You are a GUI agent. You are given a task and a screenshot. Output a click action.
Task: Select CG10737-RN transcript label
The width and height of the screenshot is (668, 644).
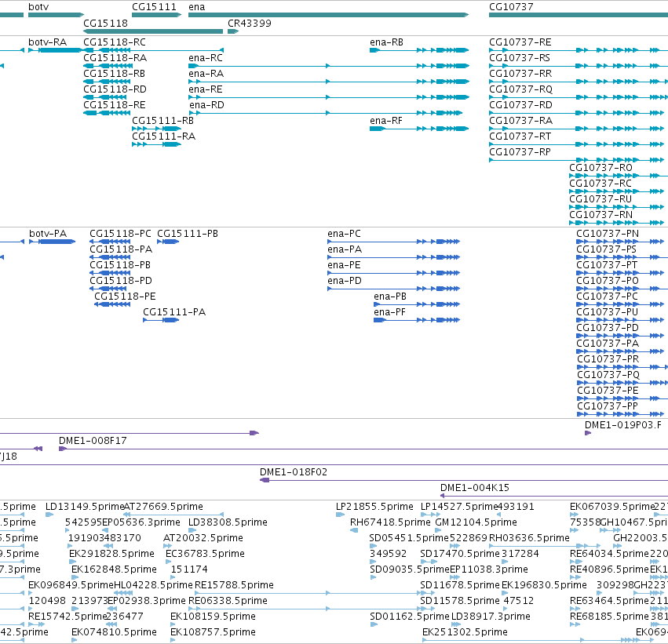click(x=600, y=215)
